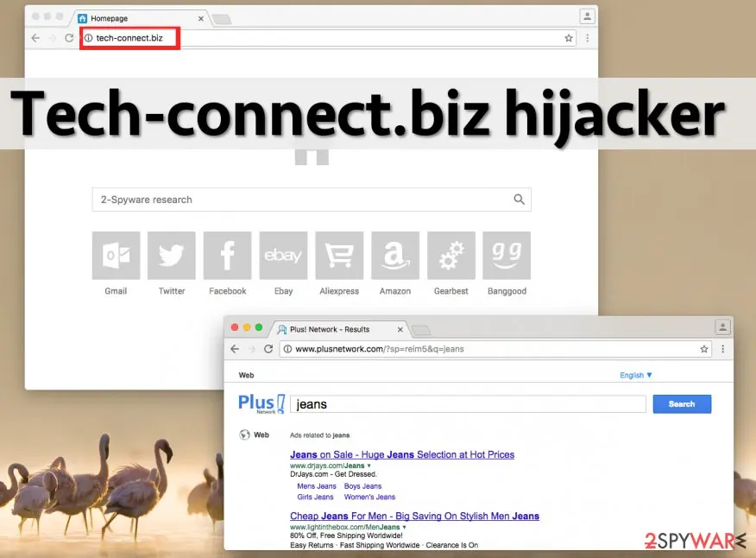Select the Homepage tab
The height and width of the screenshot is (558, 756).
point(140,18)
